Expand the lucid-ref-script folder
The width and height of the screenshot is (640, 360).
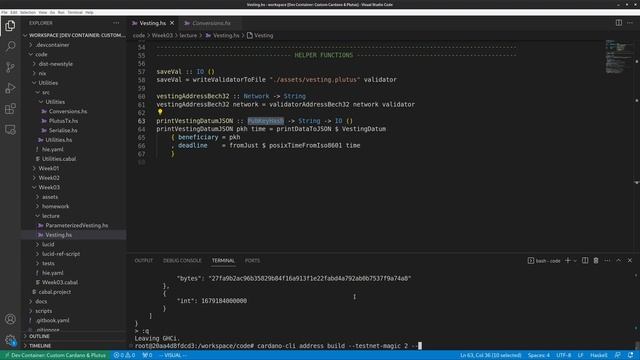[61, 254]
